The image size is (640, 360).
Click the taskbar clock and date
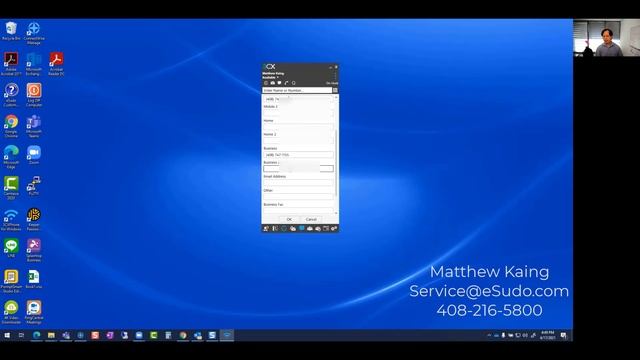pos(547,335)
